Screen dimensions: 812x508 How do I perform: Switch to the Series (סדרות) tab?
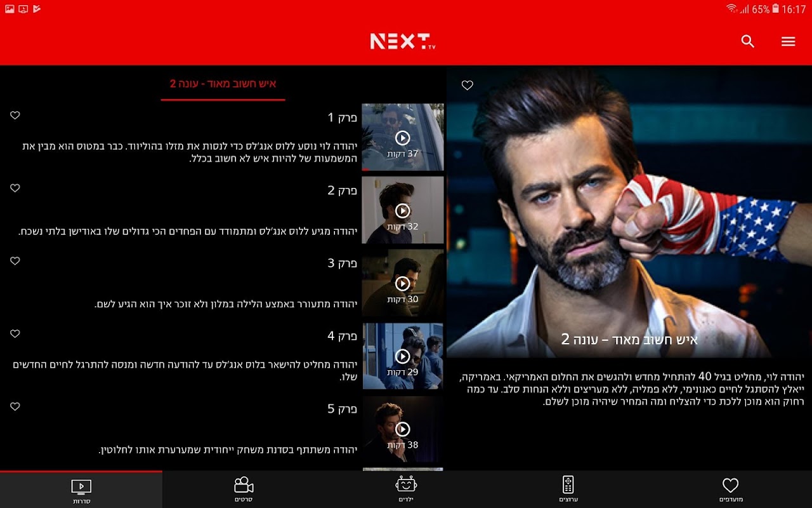81,489
